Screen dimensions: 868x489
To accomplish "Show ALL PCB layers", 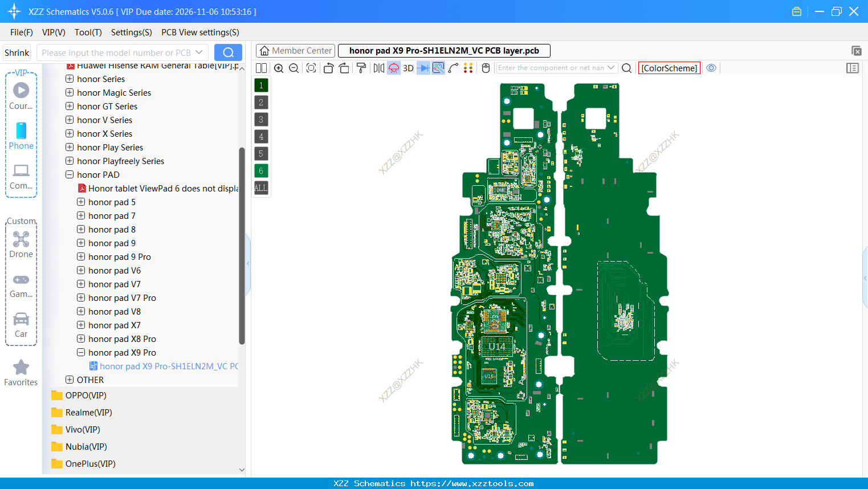I will pyautogui.click(x=260, y=188).
